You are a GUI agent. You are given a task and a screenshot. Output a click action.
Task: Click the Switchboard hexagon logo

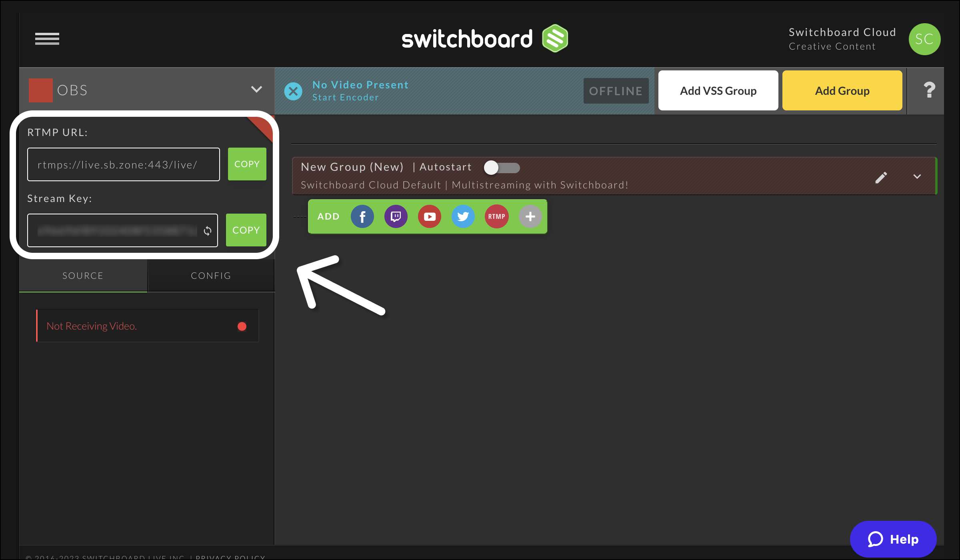pyautogui.click(x=555, y=38)
